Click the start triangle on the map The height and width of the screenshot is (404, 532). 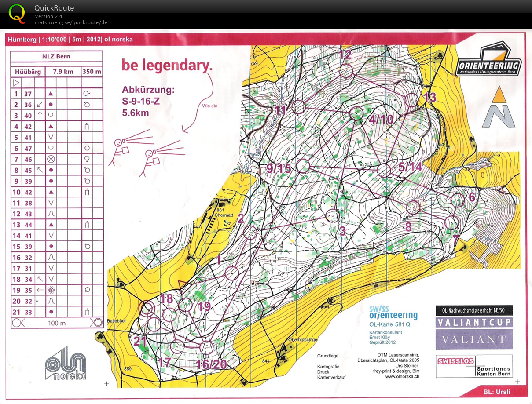[x=182, y=285]
